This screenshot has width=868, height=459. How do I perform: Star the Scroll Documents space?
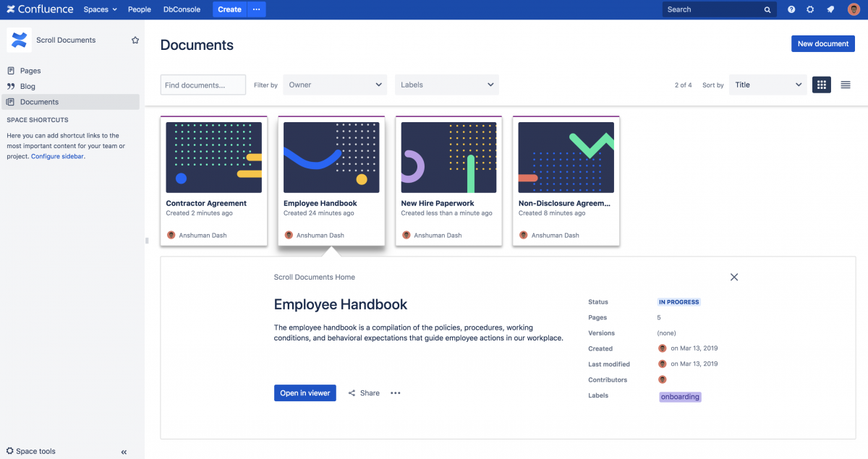(135, 40)
